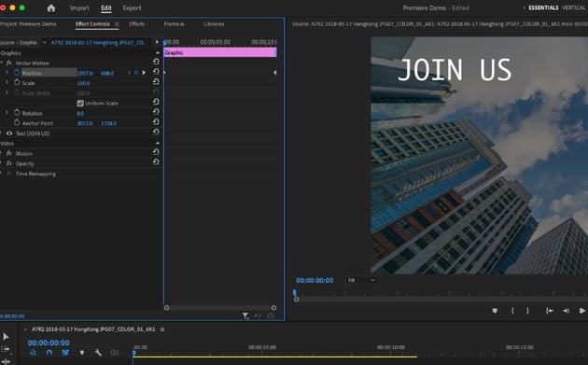The height and width of the screenshot is (365, 588).
Task: Reset the Motion effect
Action: 156,151
